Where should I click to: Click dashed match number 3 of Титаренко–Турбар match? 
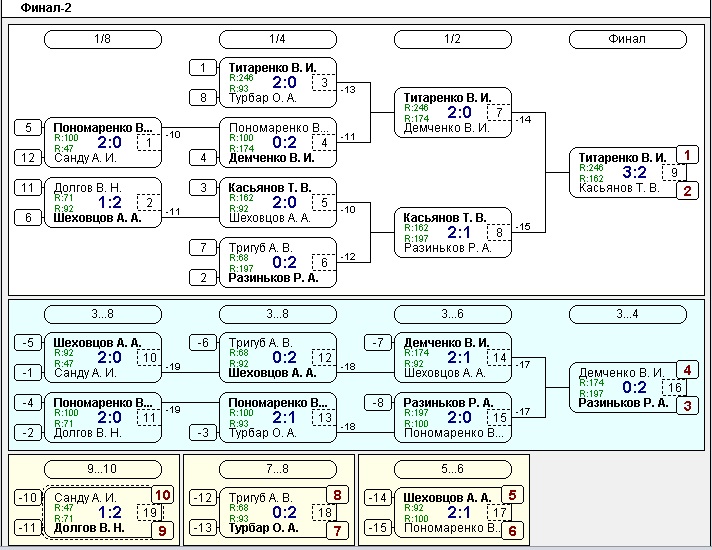(x=324, y=83)
